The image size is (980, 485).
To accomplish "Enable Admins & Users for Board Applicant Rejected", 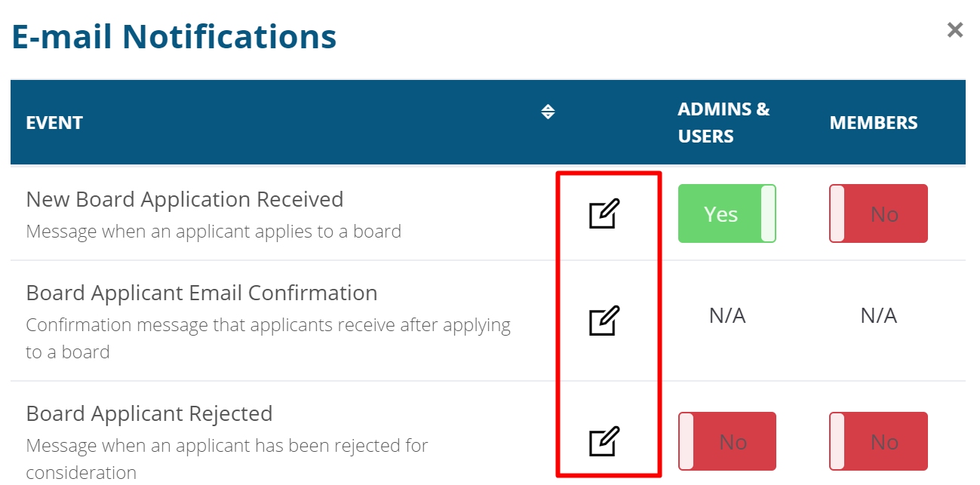I will pyautogui.click(x=727, y=441).
